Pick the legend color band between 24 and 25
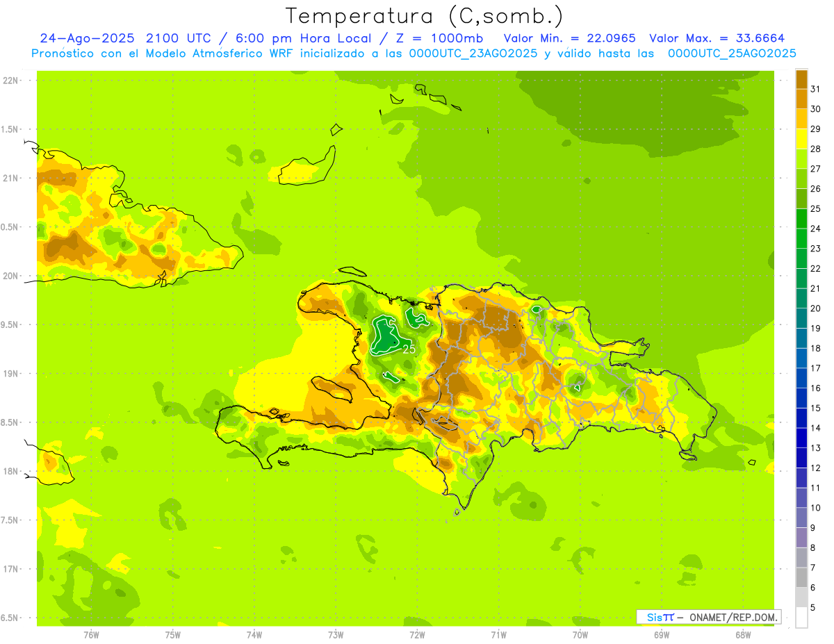This screenshot has height=644, width=834. pyautogui.click(x=801, y=218)
